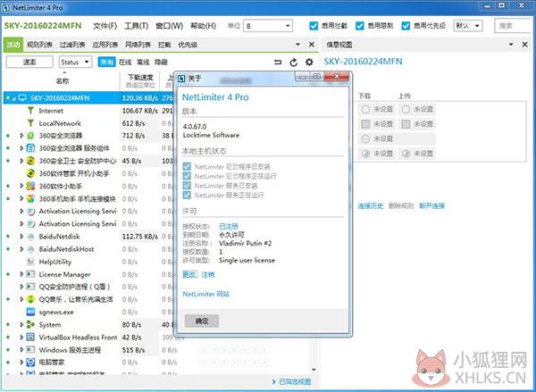This screenshot has width=536, height=392.
Task: Expand the System tree node
Action: click(21, 325)
